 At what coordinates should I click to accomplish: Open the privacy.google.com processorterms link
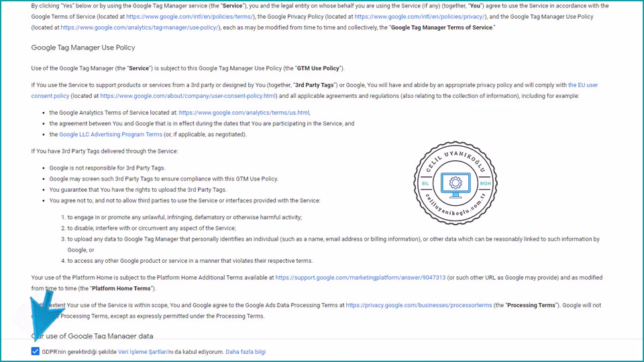click(419, 305)
